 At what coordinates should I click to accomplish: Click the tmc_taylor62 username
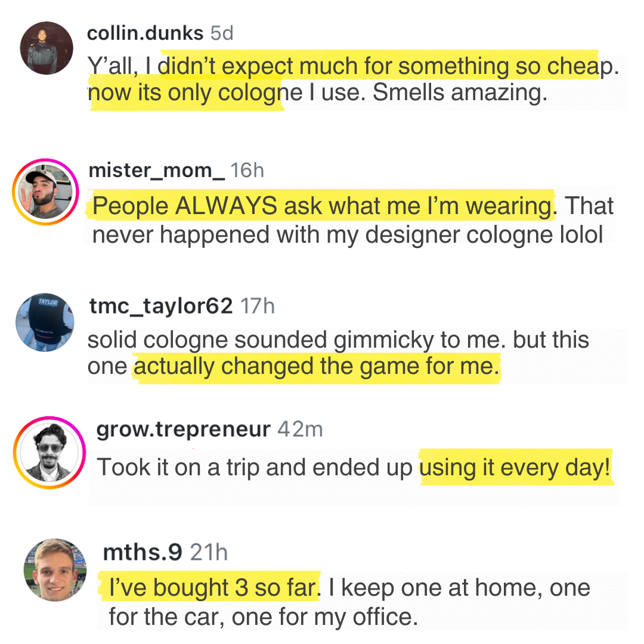[x=161, y=306]
